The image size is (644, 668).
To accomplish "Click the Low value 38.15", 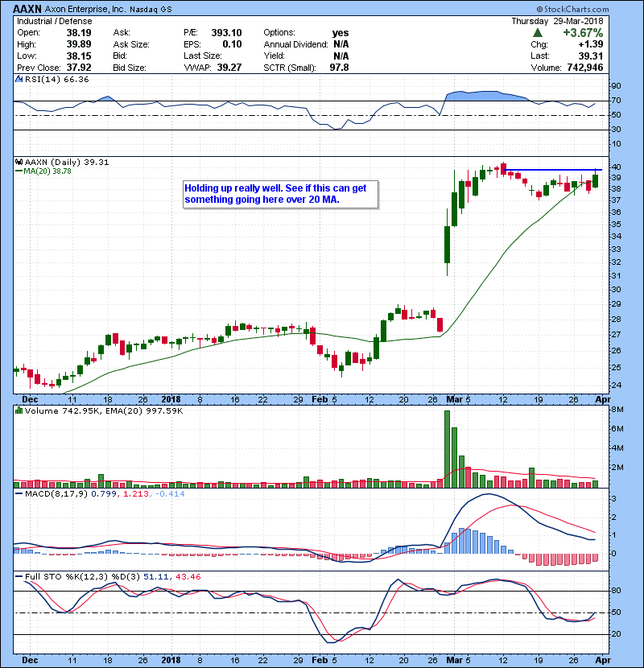I will click(79, 56).
